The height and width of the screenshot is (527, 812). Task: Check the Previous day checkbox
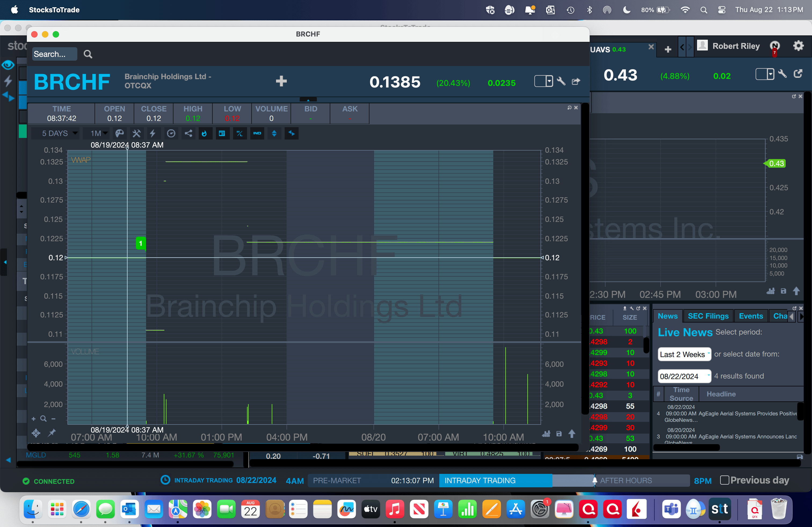(724, 480)
